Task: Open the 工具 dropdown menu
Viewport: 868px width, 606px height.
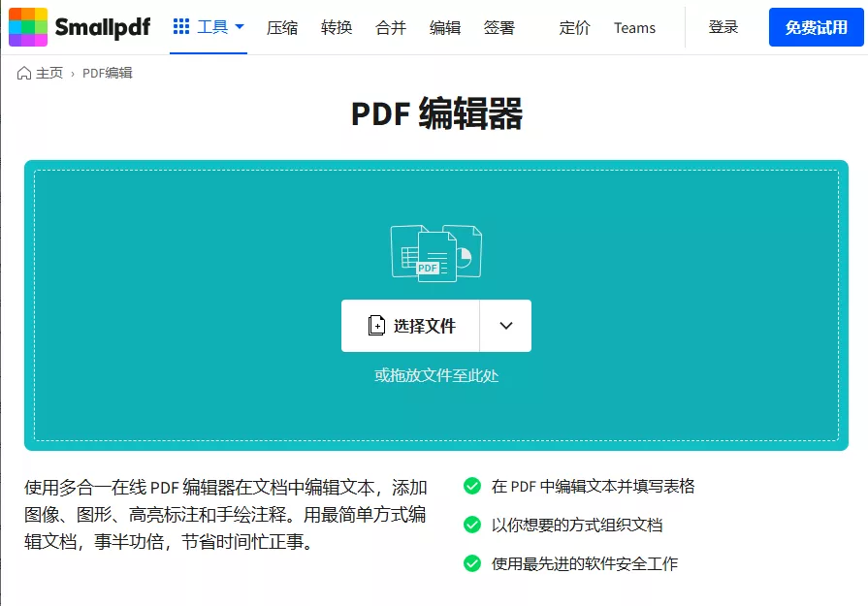Action: [214, 26]
